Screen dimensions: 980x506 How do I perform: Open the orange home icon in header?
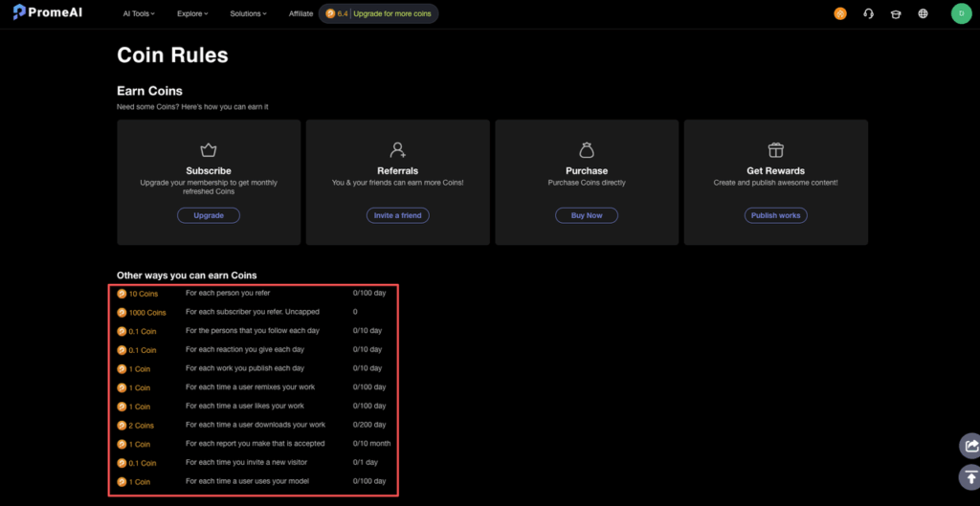pyautogui.click(x=840, y=13)
